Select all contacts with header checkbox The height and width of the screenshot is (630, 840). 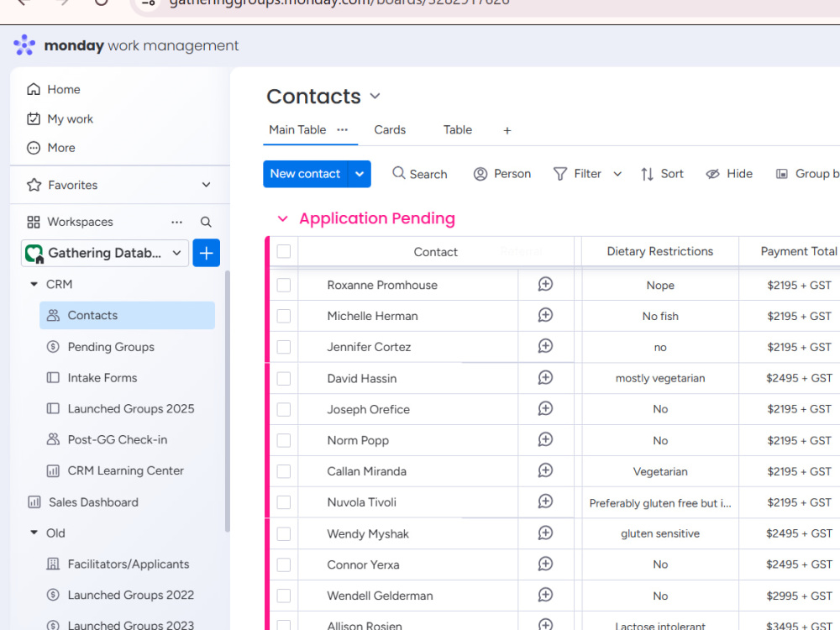tap(284, 251)
